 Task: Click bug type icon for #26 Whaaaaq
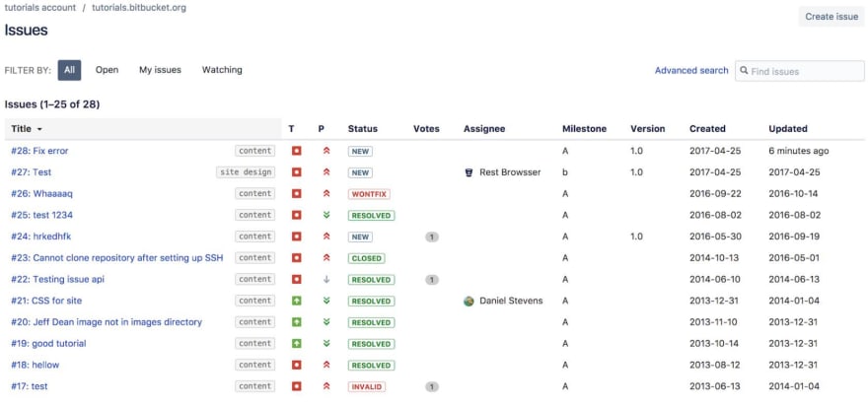tap(296, 193)
